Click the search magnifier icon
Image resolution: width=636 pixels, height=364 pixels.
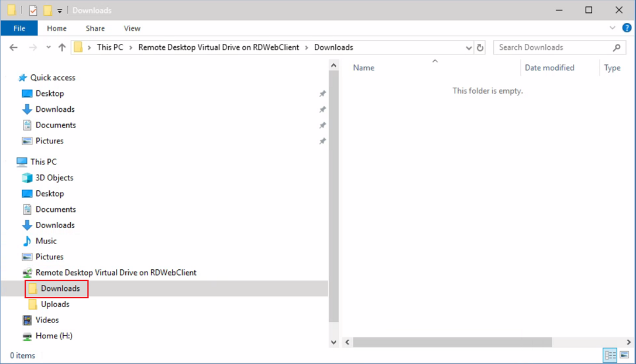(x=617, y=47)
